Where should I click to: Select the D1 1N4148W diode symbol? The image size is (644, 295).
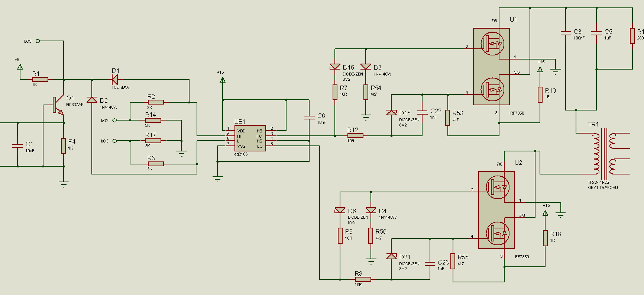pos(115,80)
